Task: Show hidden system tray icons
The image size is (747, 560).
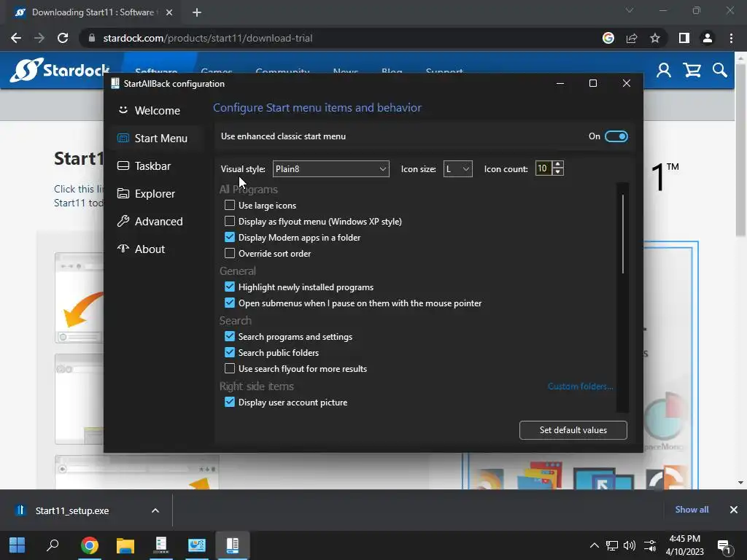Action: coord(594,545)
